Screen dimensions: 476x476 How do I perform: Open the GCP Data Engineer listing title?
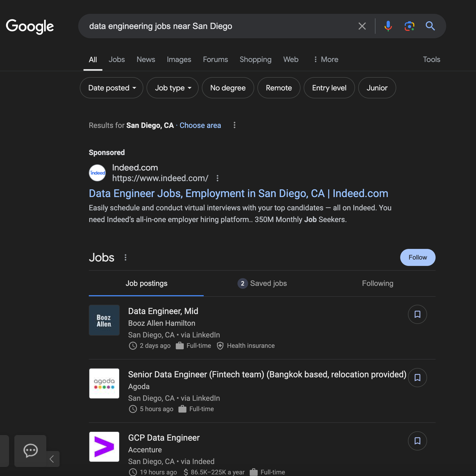164,438
